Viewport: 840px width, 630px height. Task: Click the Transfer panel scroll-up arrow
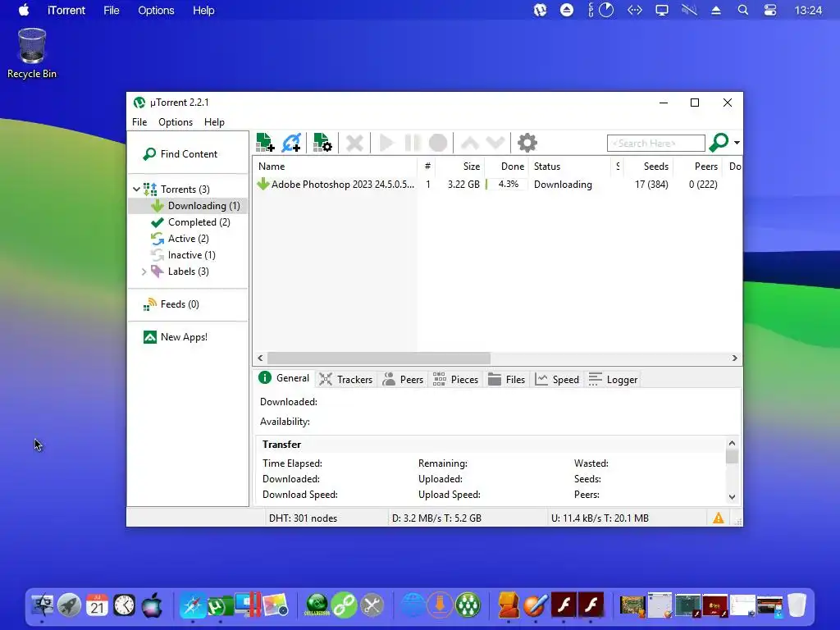click(732, 443)
